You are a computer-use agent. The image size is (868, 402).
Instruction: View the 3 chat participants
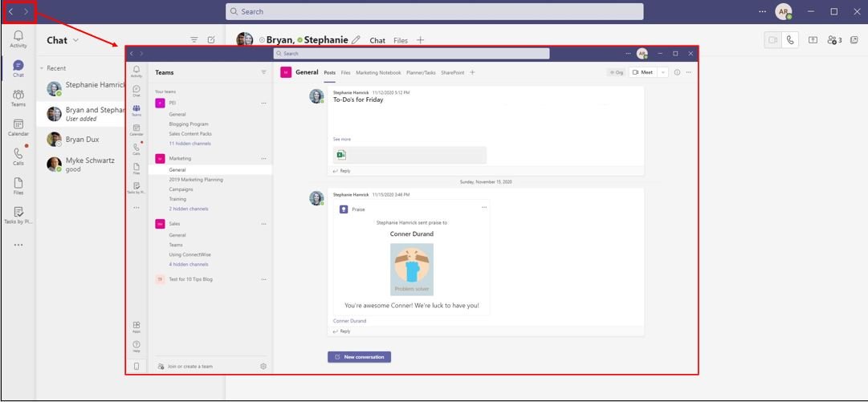coord(834,40)
